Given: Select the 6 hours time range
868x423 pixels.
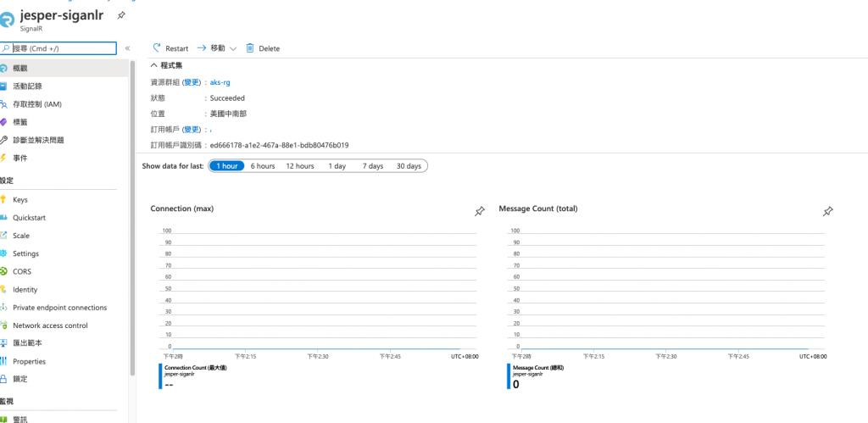Looking at the screenshot, I should pos(263,166).
